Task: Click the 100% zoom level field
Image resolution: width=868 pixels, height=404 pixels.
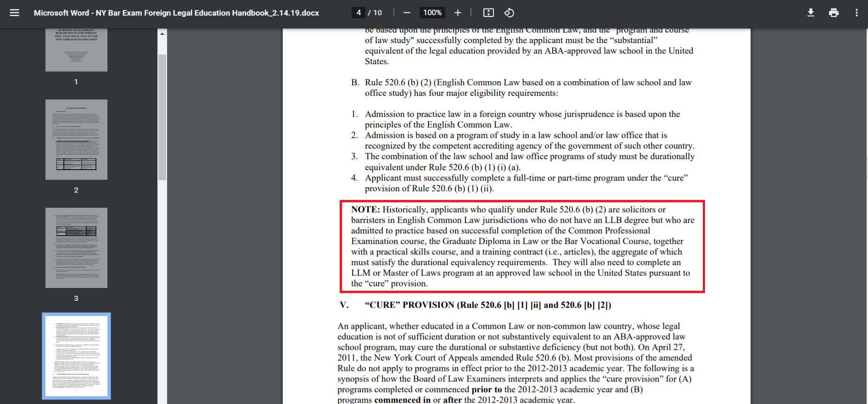Action: (432, 13)
